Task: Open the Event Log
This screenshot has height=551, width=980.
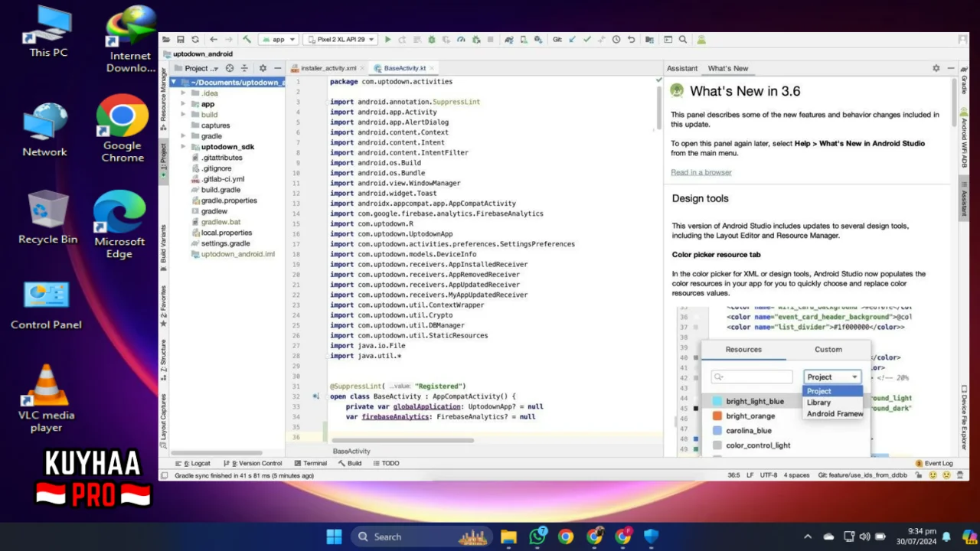Action: (x=934, y=463)
